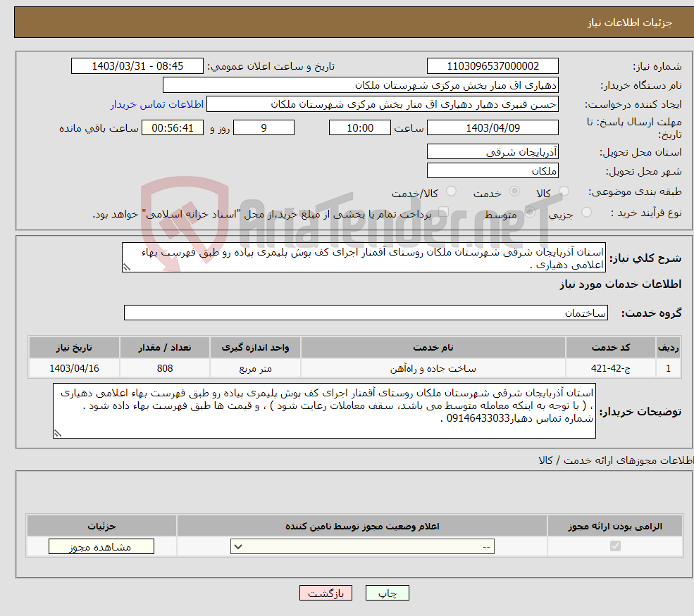Viewport: 694px width, 616px height.
Task: Click the service group field ساختمان
Action: (x=366, y=313)
